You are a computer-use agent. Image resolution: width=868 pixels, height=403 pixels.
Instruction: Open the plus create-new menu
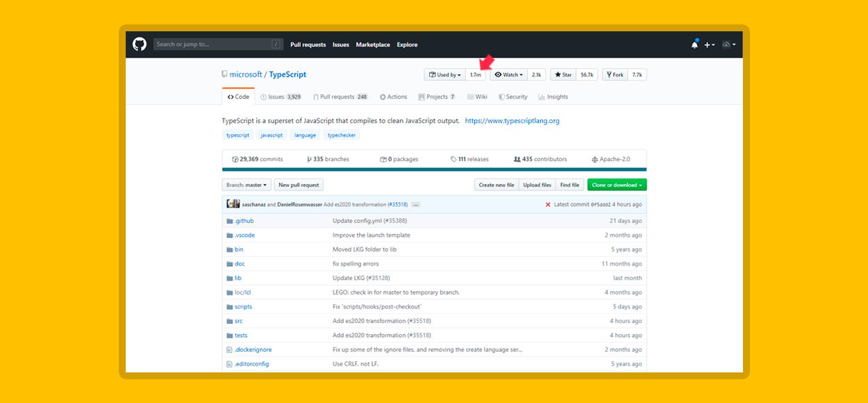coord(709,44)
